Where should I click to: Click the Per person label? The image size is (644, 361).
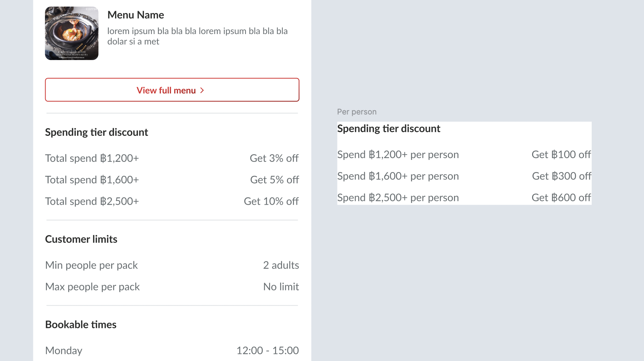357,112
